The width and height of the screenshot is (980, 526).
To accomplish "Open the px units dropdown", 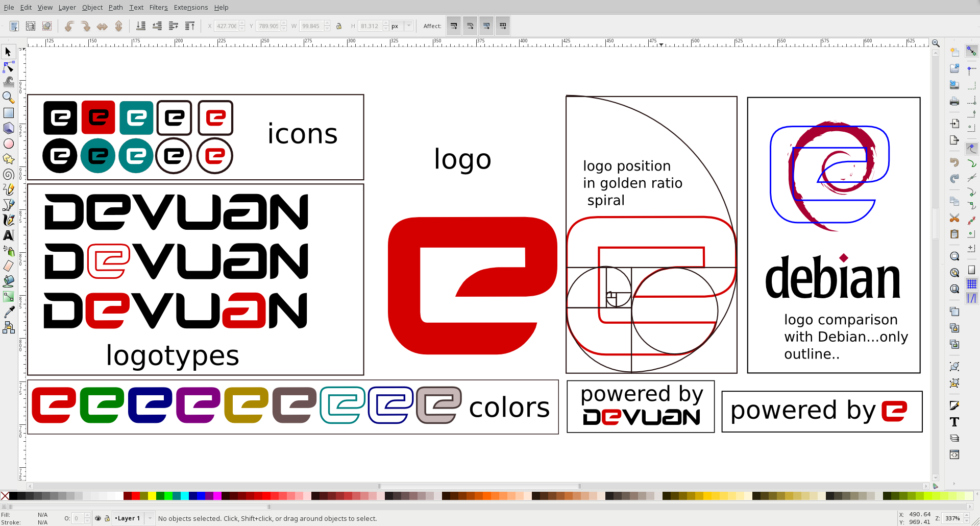I will [402, 26].
